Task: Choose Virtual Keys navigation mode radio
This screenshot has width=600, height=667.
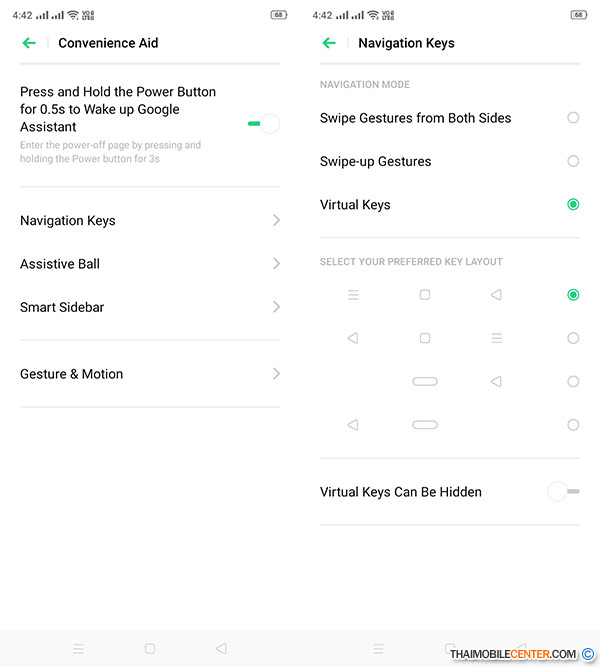Action: pos(573,204)
